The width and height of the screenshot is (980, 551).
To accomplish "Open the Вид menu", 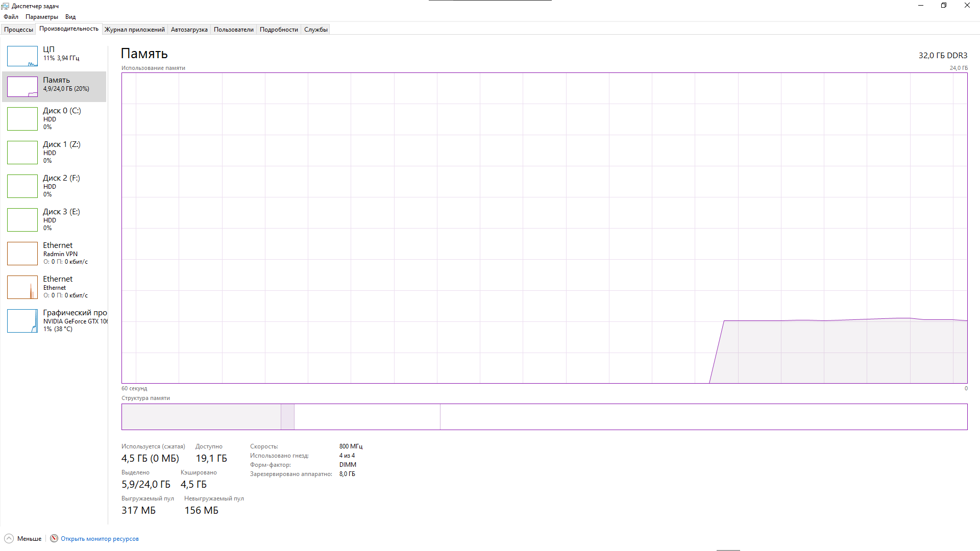I will (x=70, y=17).
